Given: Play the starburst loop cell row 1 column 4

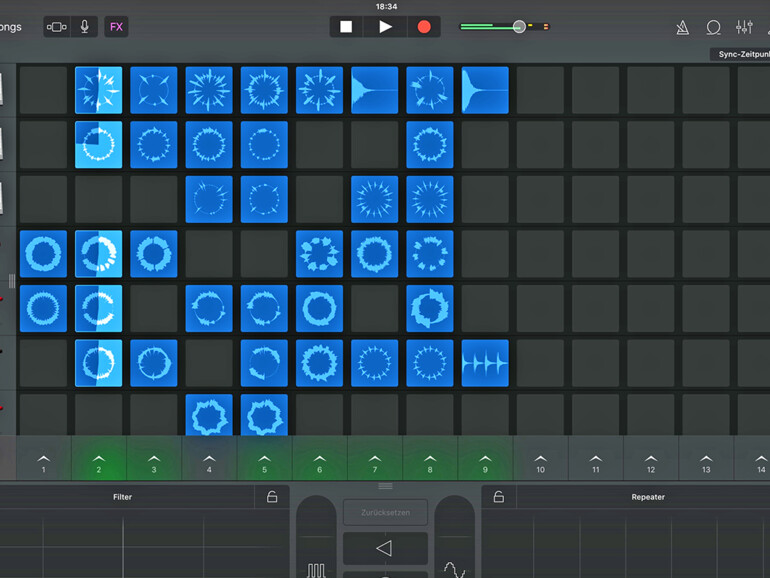Looking at the screenshot, I should [x=209, y=90].
